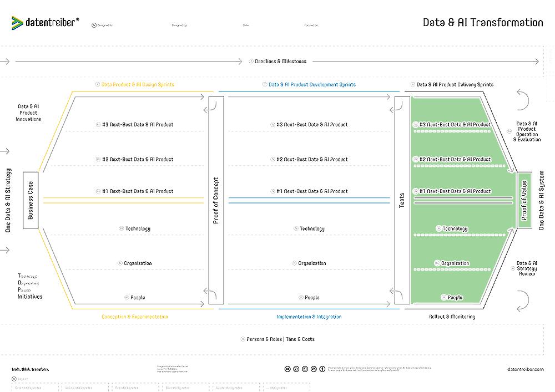Click the vertical Proof of Concept bar
This screenshot has width=555, height=392.
tap(216, 200)
